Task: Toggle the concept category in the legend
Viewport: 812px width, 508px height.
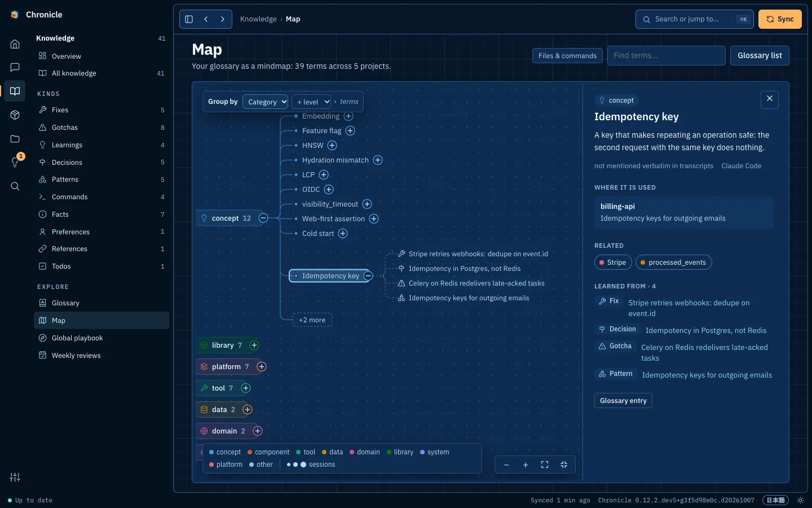Action: (x=225, y=452)
